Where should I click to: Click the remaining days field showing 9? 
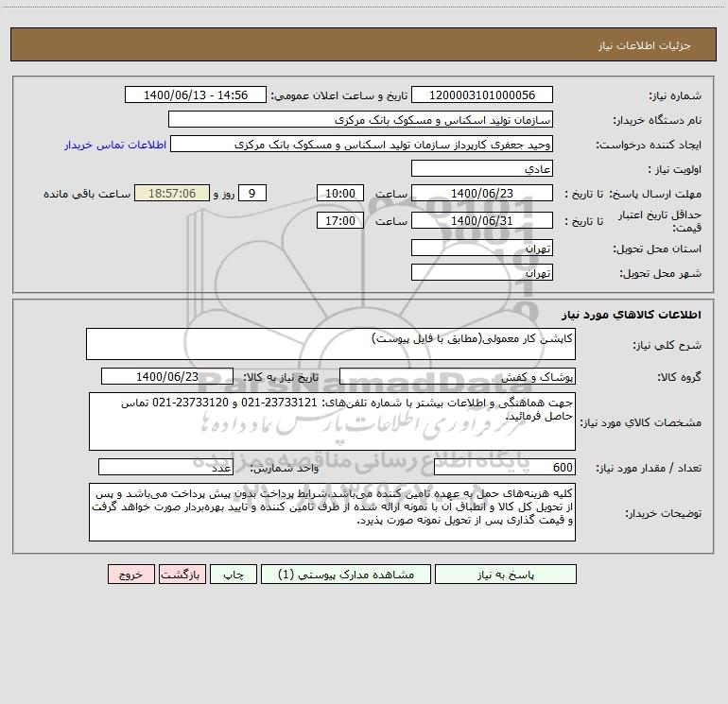[x=252, y=193]
